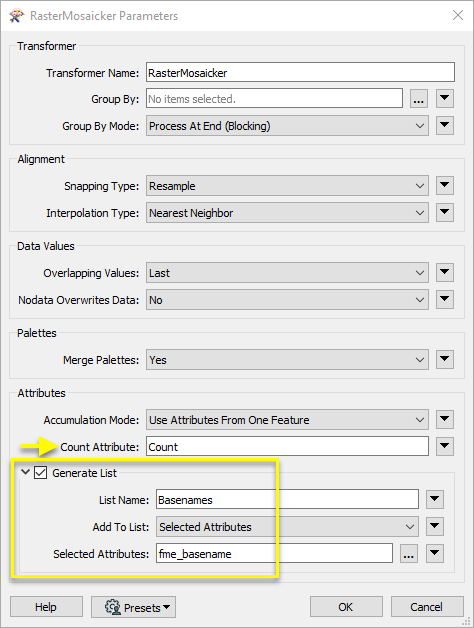Click the Help button
474x628 pixels.
[x=46, y=607]
